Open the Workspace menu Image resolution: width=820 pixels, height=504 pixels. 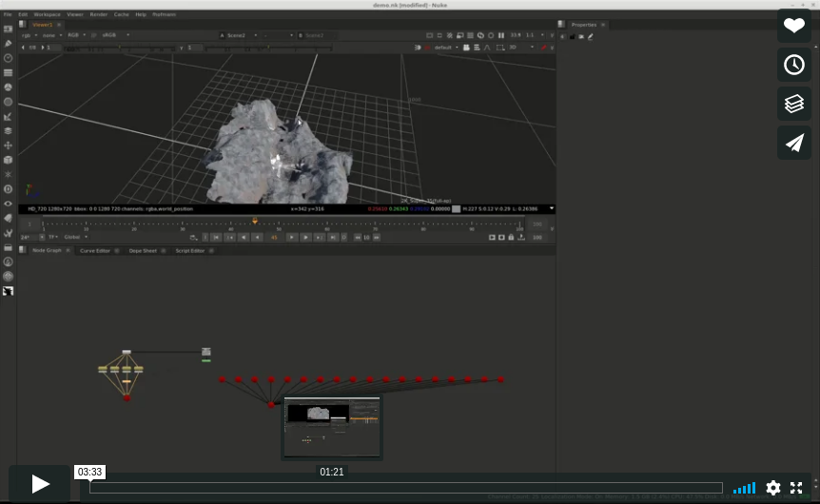pos(47,14)
